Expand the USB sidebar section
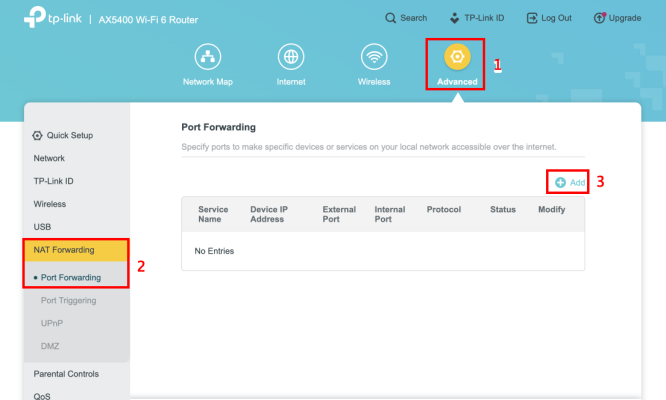This screenshot has width=666, height=400. point(42,227)
